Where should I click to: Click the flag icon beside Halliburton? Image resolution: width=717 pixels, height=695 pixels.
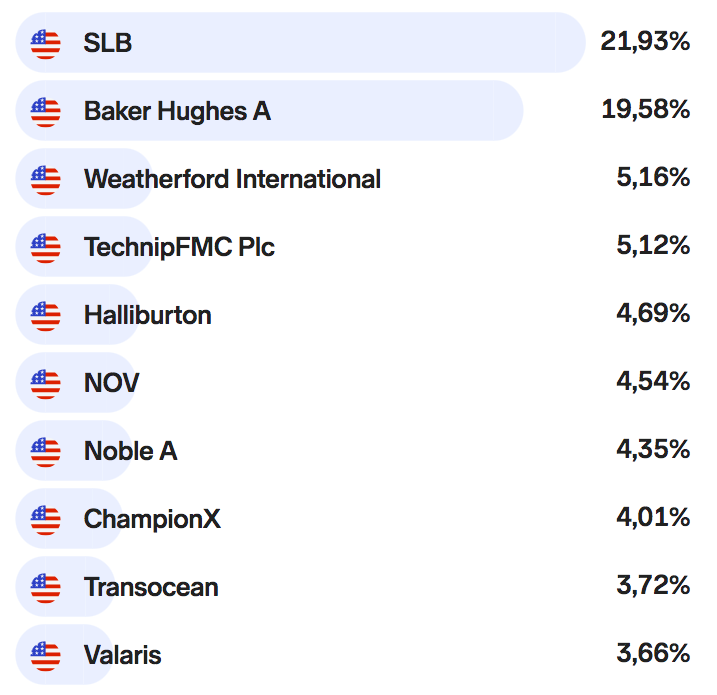(46, 316)
